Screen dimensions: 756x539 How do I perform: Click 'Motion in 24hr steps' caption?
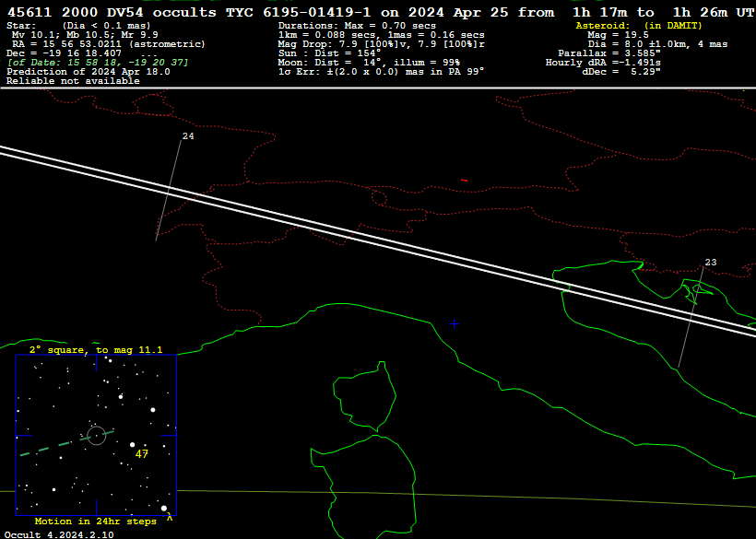96,521
